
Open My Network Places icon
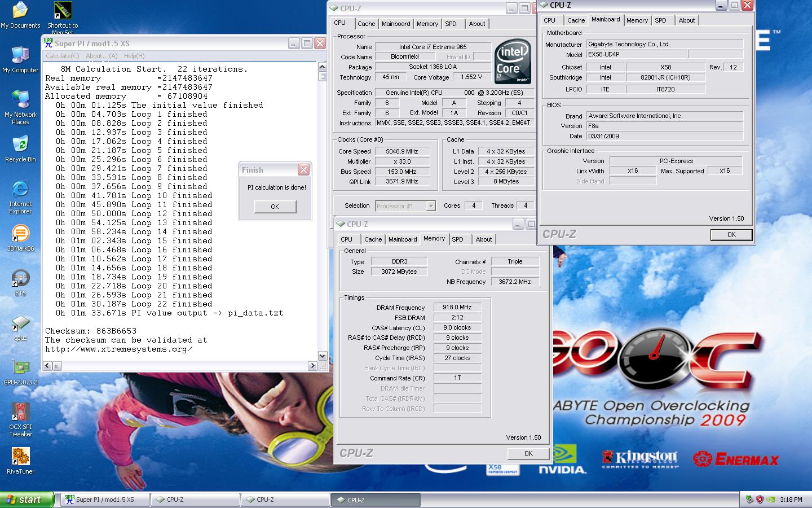point(20,107)
